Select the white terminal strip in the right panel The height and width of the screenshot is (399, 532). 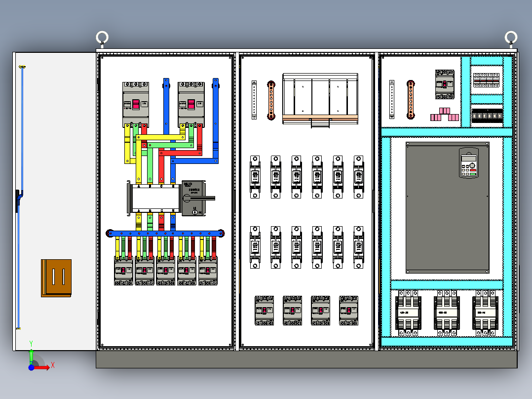[x=392, y=99]
